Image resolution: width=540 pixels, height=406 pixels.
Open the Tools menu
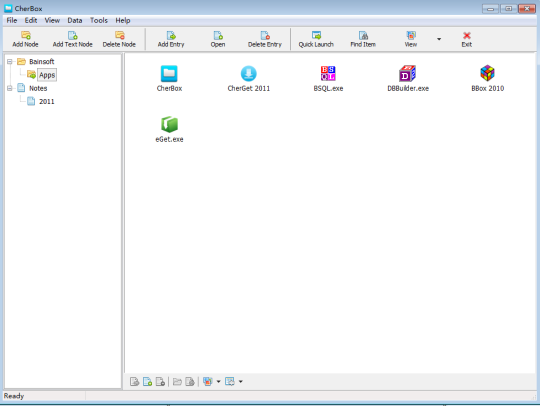(x=99, y=20)
